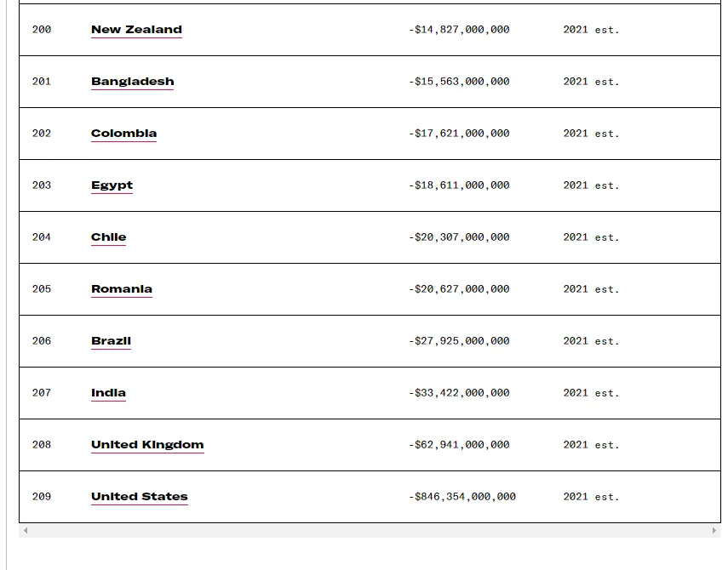Click the United States link
The width and height of the screenshot is (728, 570).
point(139,497)
